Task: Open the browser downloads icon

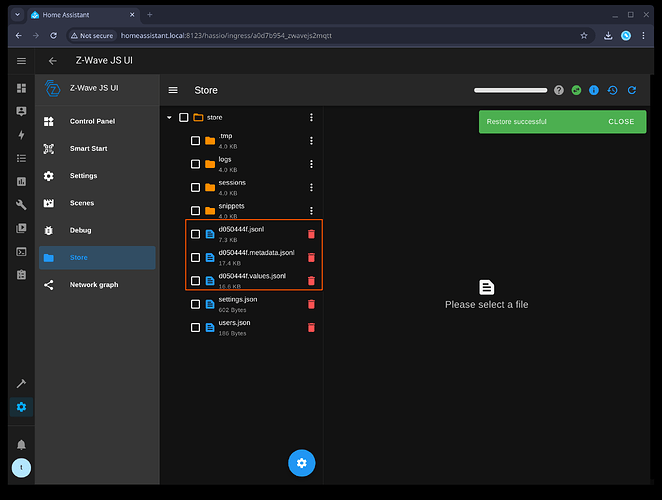Action: click(x=608, y=35)
